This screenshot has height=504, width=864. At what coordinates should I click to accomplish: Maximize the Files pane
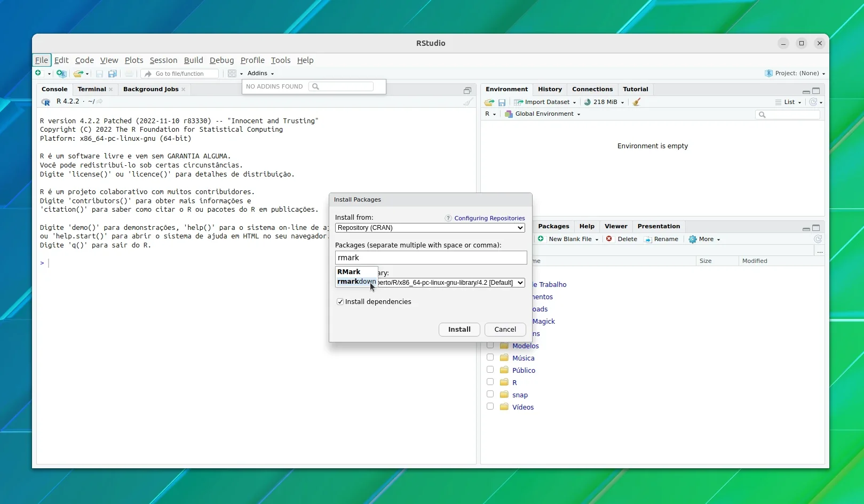[x=816, y=228]
